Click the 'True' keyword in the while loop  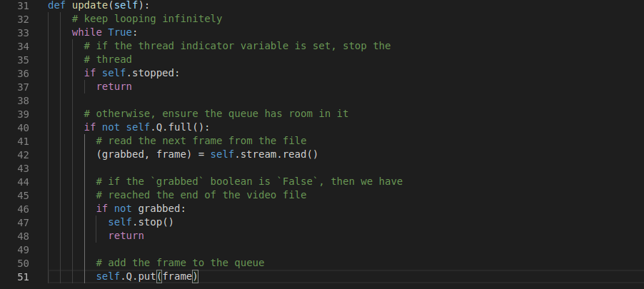point(119,32)
